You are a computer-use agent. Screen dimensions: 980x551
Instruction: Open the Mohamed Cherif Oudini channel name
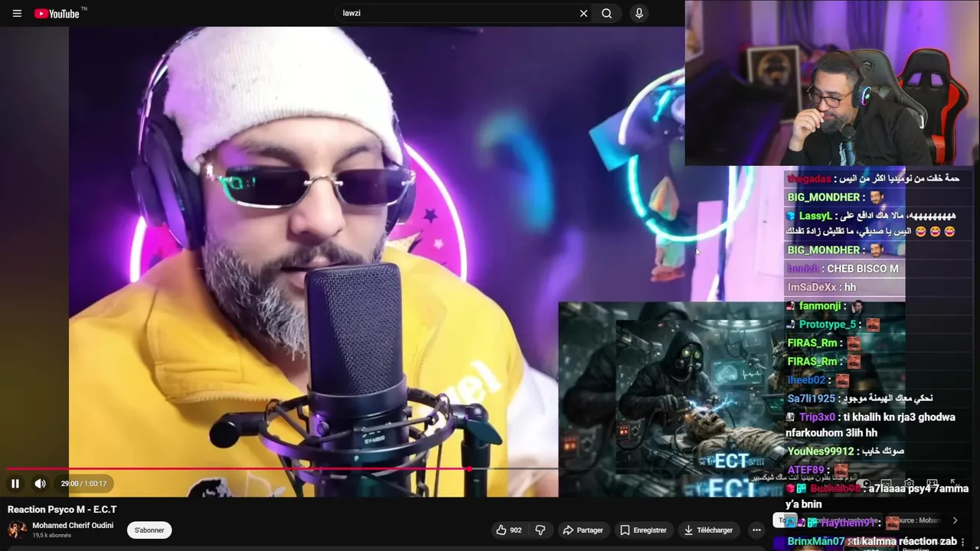pos(73,526)
